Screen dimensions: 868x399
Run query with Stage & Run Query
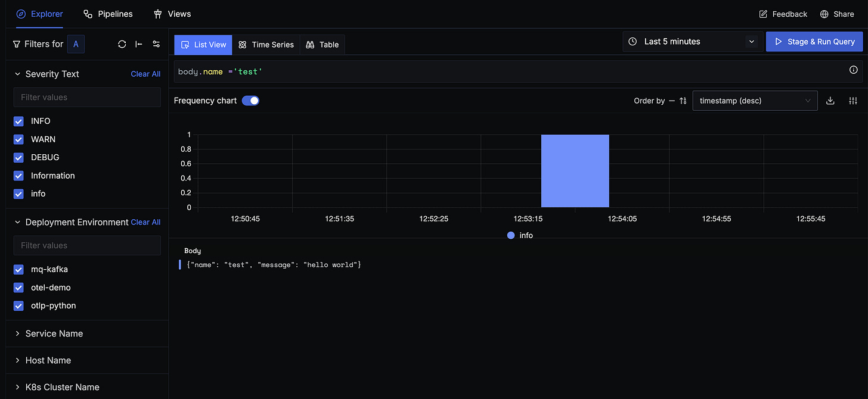point(814,42)
